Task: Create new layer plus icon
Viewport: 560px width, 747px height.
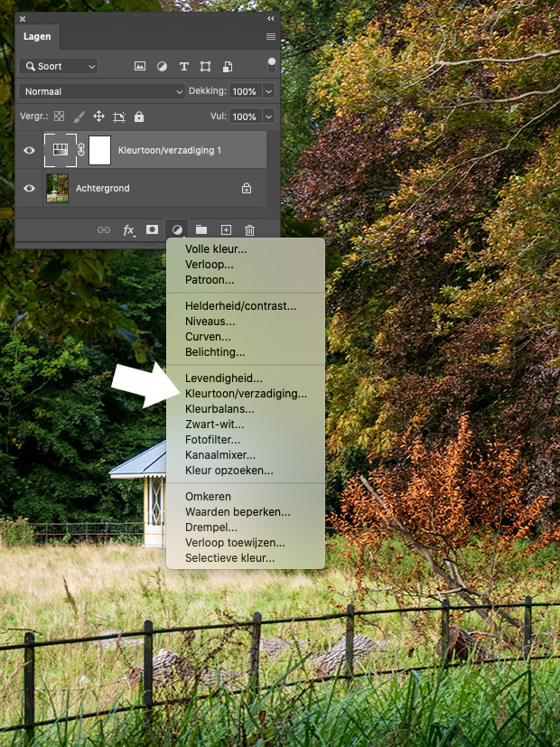Action: click(x=226, y=230)
